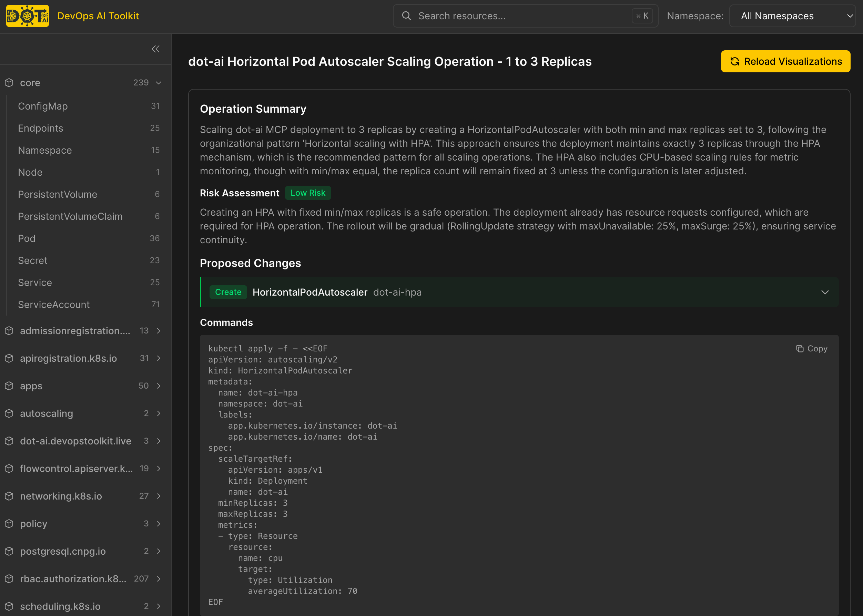Click the DevOps AI Toolkit logo

(x=27, y=16)
